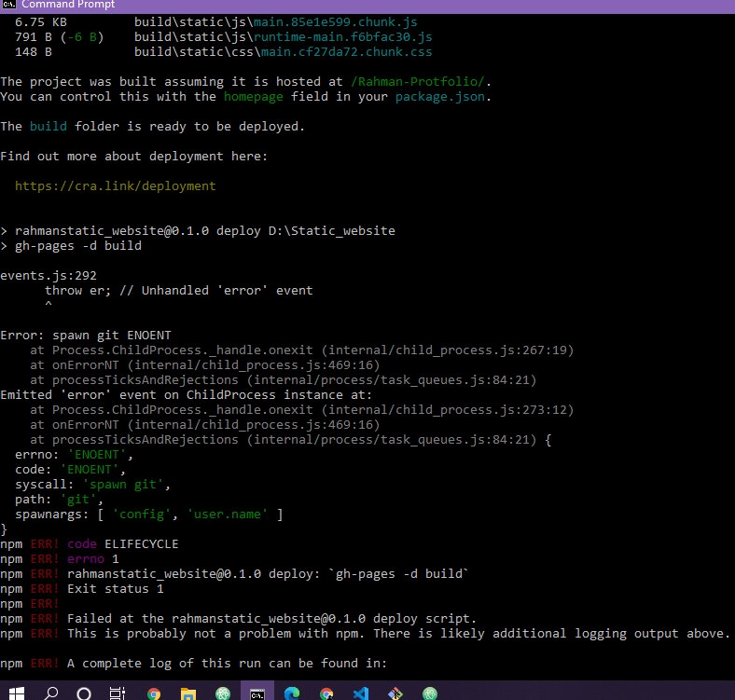Click the '791 B' size value
735x700 pixels.
coord(34,37)
